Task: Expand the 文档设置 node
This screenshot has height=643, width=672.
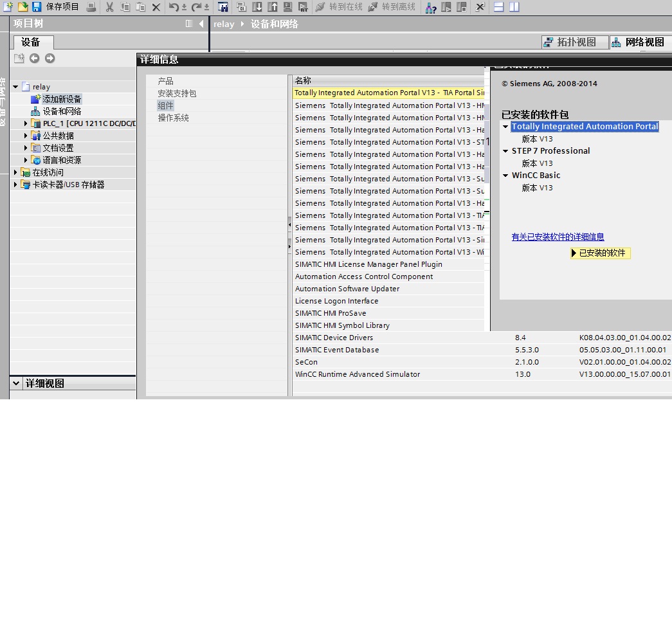Action: (25, 148)
